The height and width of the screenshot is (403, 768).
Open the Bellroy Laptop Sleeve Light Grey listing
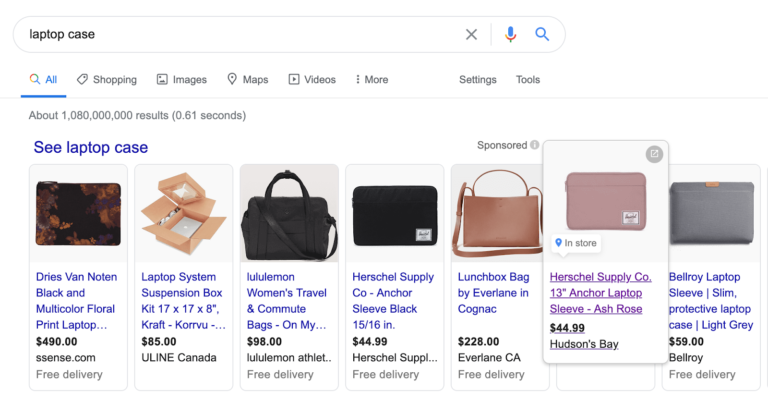pos(710,301)
